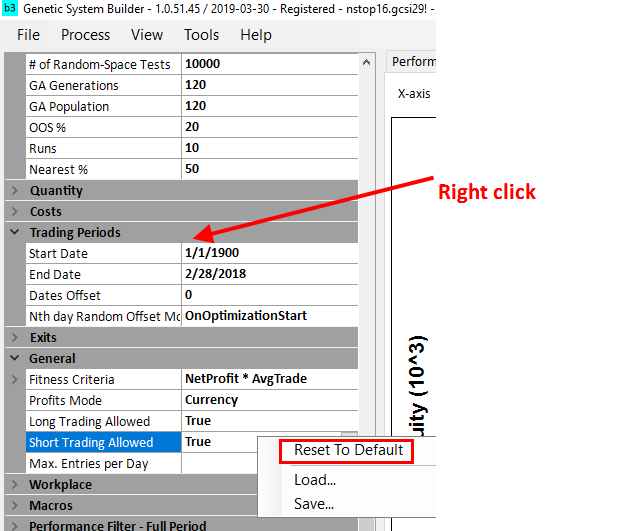Collapse the General section
The height and width of the screenshot is (531, 634).
15,359
